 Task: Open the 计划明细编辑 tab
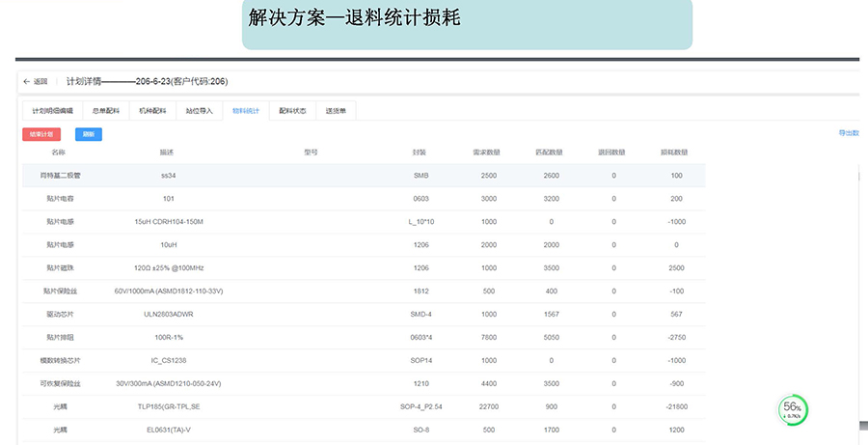point(52,111)
